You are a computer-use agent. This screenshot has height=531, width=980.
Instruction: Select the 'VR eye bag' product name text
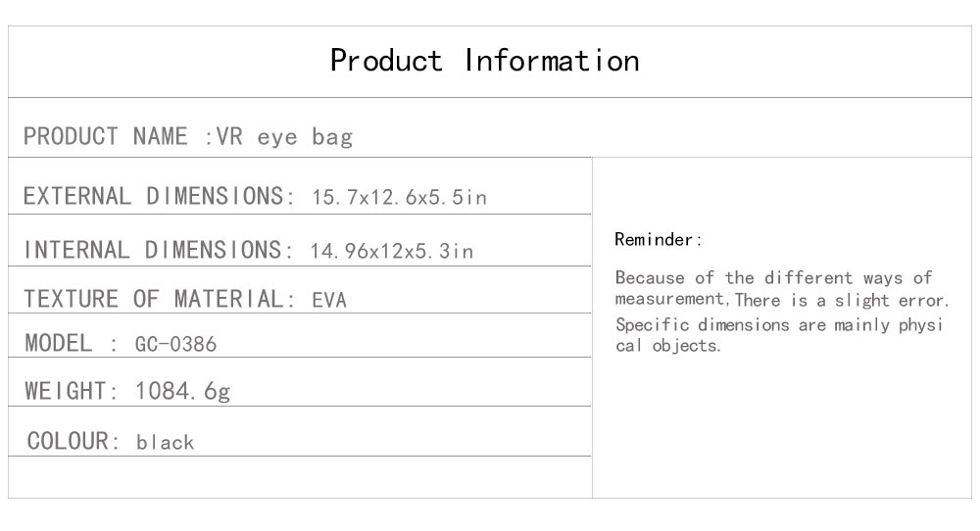(284, 137)
